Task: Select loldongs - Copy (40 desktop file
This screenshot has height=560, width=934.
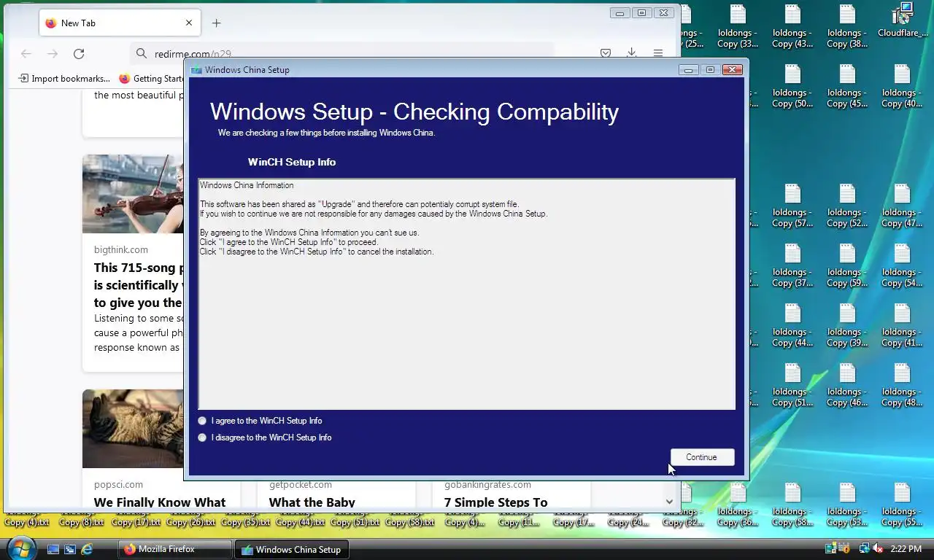Action: click(x=902, y=86)
